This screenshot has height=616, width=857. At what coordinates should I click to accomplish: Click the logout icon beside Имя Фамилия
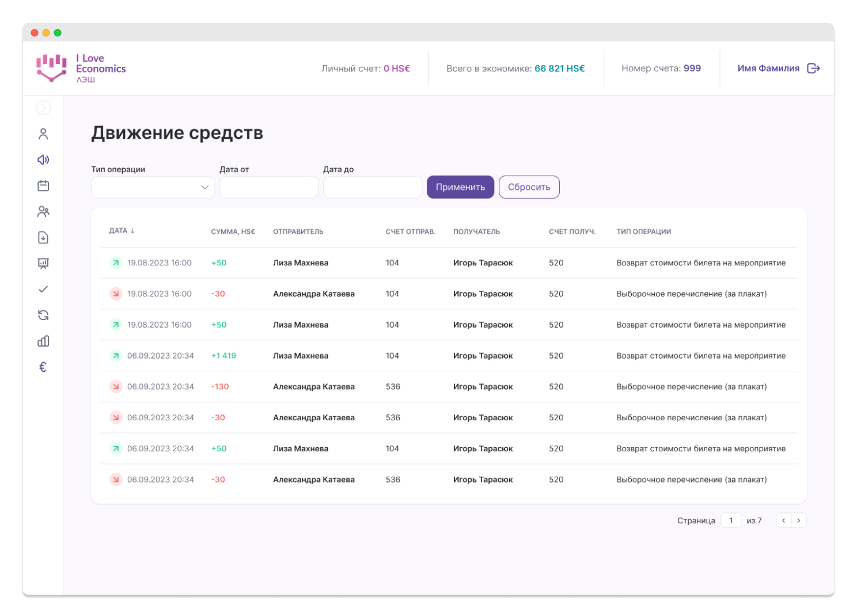(813, 69)
